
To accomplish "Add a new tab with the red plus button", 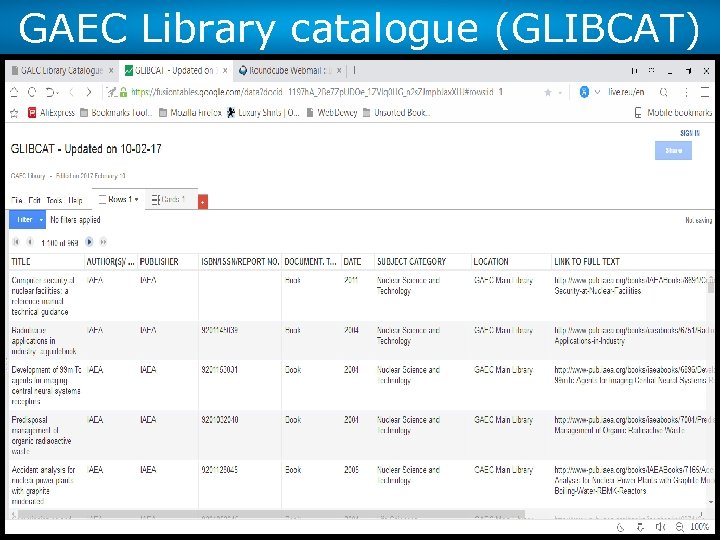I will [203, 202].
